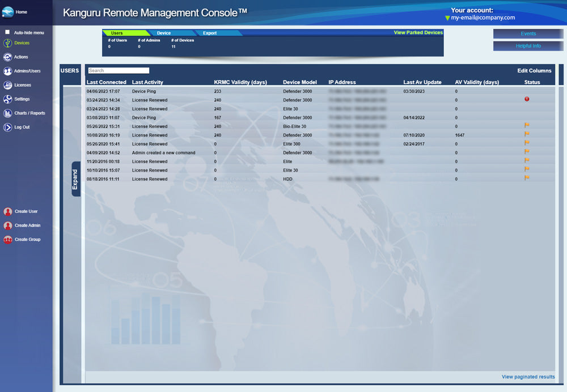Click Edit Columns
The height and width of the screenshot is (392, 567).
(534, 71)
